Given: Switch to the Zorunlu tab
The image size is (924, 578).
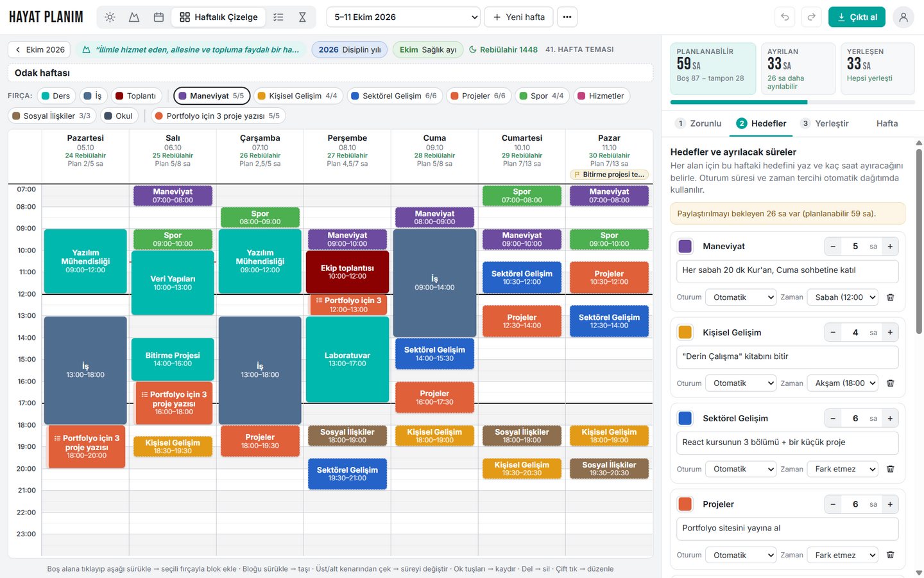Looking at the screenshot, I should pyautogui.click(x=698, y=124).
